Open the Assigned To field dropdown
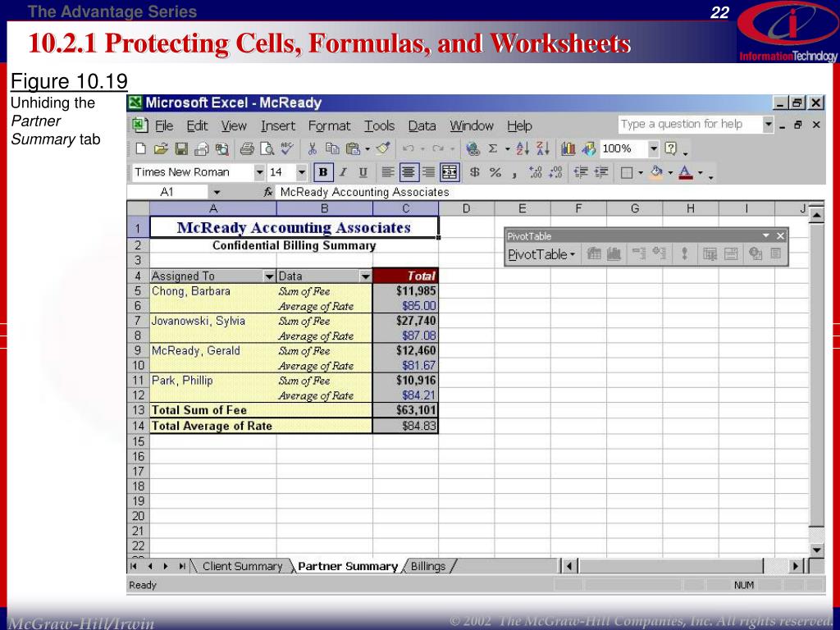Screen dimensions: 840x630 point(269,276)
